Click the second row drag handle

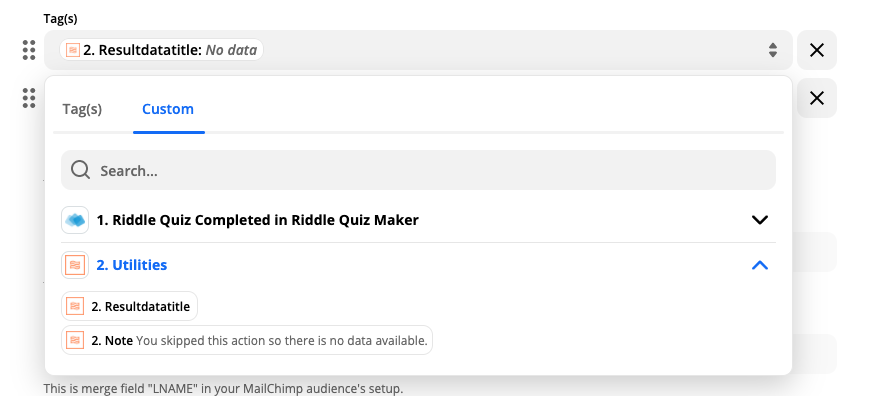(29, 98)
